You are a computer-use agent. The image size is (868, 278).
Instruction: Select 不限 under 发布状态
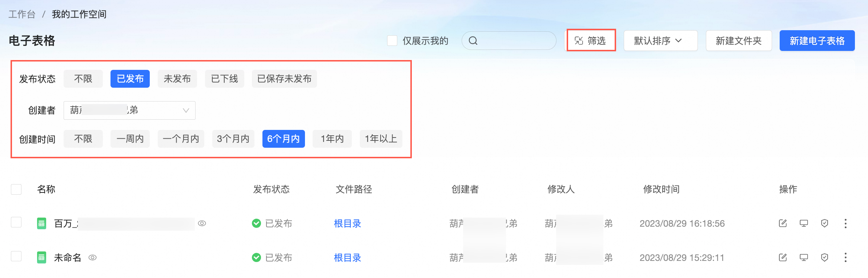point(83,79)
